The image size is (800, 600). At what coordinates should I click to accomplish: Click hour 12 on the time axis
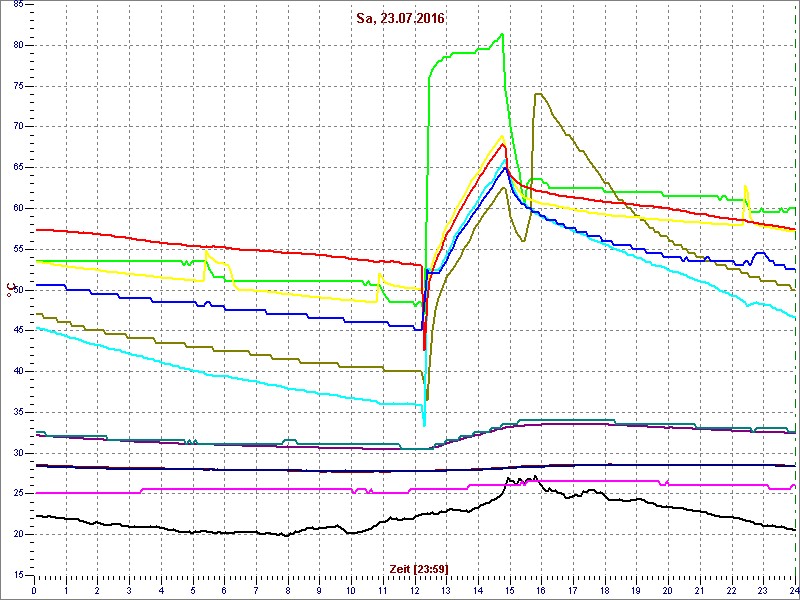point(414,590)
